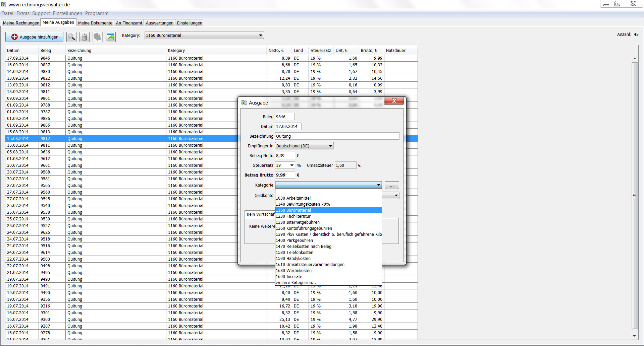Open the An Finanzamt tab
The height and width of the screenshot is (346, 644).
(x=129, y=23)
